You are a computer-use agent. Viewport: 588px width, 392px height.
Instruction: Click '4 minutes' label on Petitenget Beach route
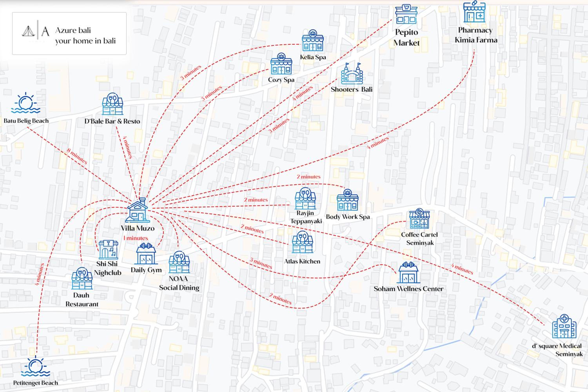40,274
